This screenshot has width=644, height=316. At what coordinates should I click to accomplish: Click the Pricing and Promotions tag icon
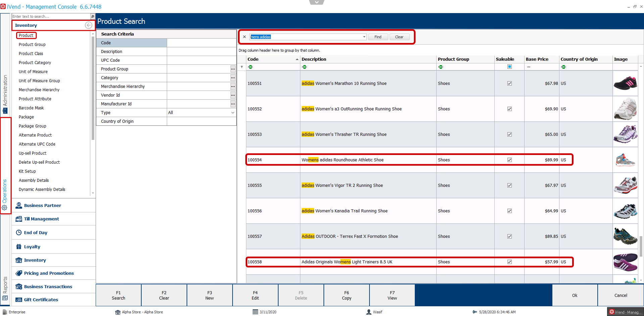pyautogui.click(x=19, y=273)
